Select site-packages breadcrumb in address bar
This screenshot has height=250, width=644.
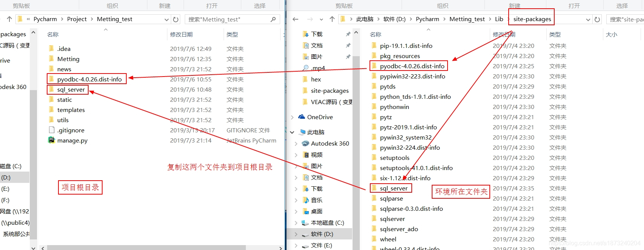[x=532, y=19]
